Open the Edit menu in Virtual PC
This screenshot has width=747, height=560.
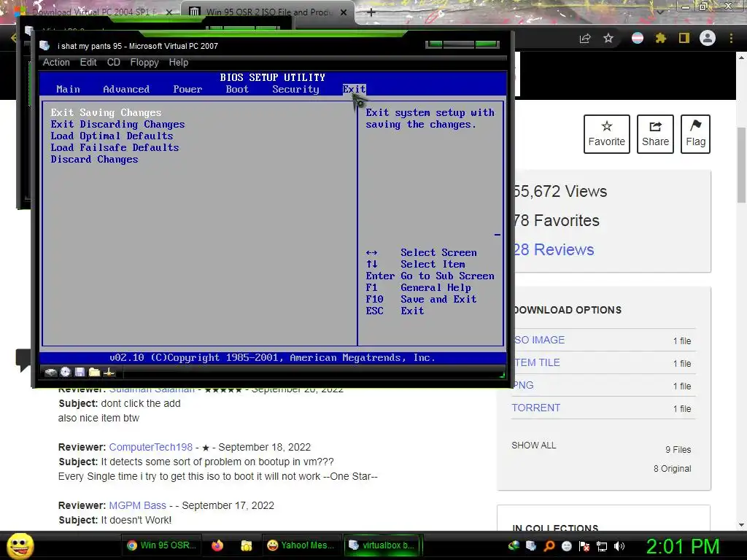point(88,63)
